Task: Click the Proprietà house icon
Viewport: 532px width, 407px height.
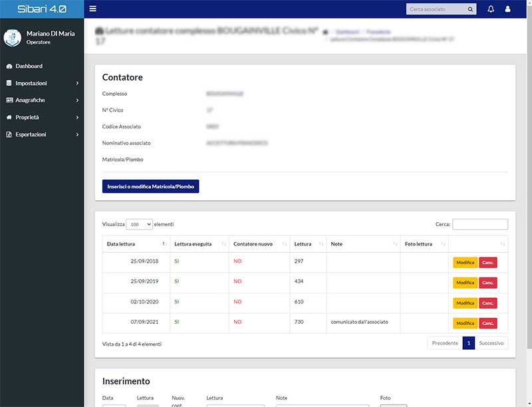Action: [9, 117]
